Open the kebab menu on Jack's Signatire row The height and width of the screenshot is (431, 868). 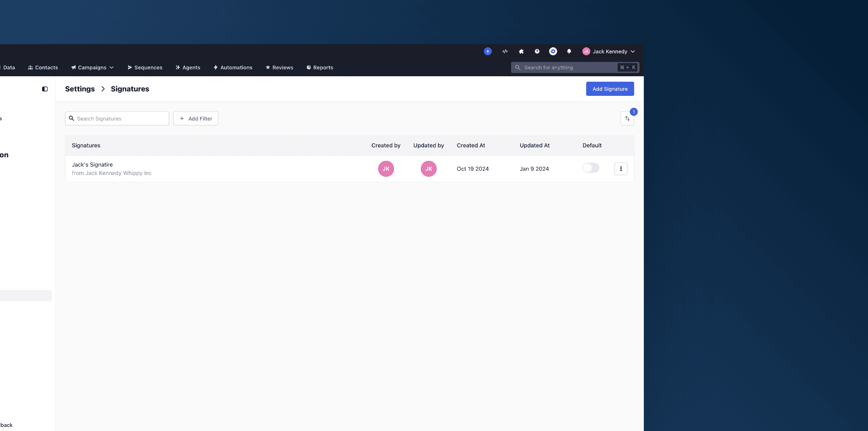(621, 168)
